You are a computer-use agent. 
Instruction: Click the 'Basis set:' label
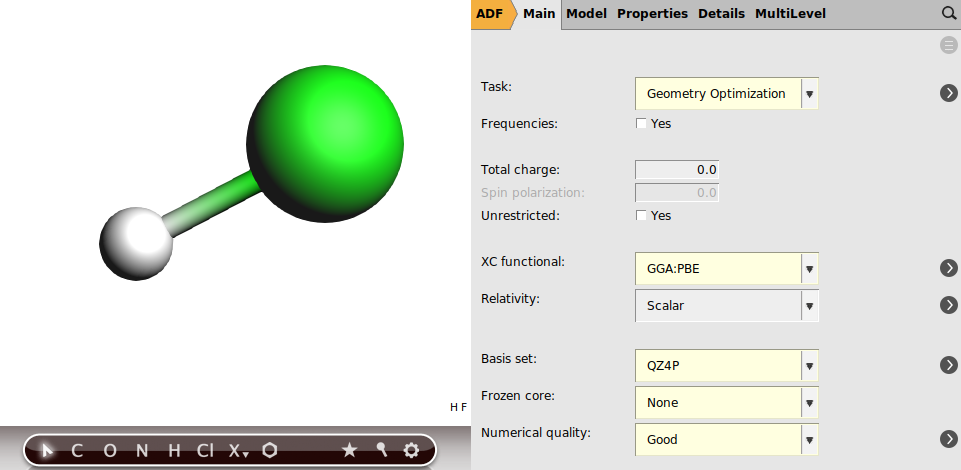click(509, 358)
